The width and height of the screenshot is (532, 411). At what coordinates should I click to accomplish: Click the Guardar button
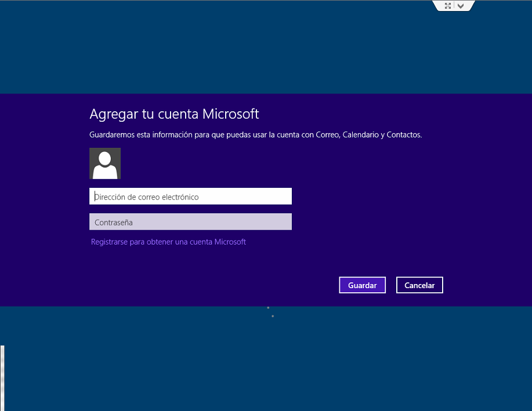pyautogui.click(x=363, y=285)
